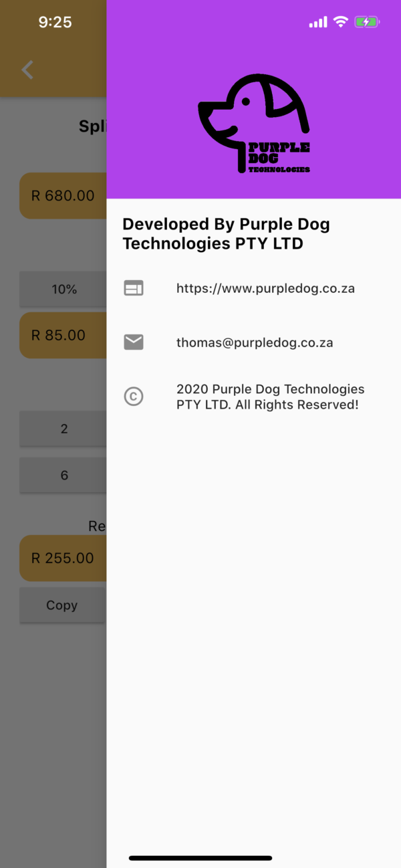Tap the cellular signal bars icon

(x=318, y=23)
